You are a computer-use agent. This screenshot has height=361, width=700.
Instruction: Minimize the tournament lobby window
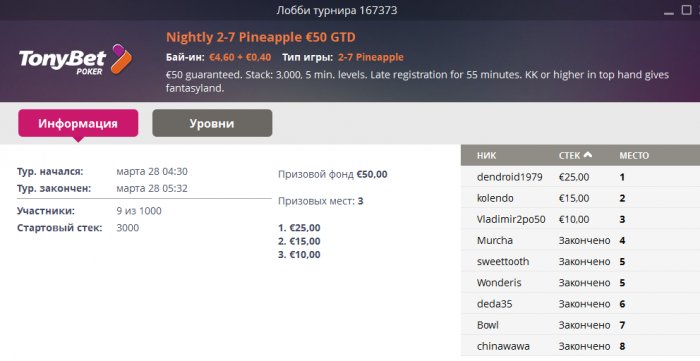pos(668,11)
